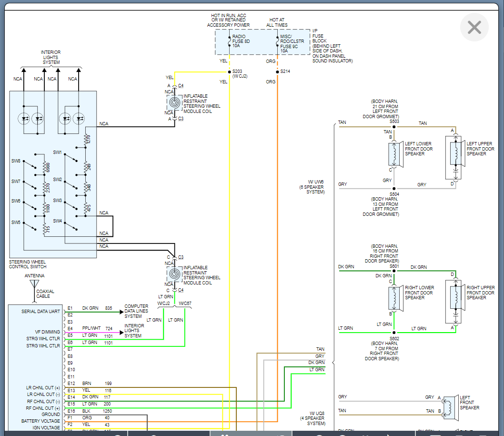Image resolution: width=504 pixels, height=436 pixels.
Task: Select the right lower front door speaker symbol
Action: pyautogui.click(x=395, y=298)
